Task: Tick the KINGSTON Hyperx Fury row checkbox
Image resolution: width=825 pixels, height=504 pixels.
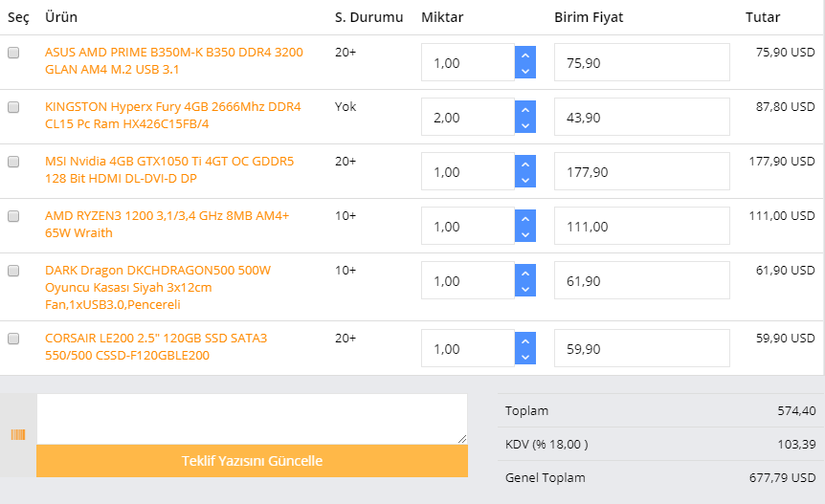Action: pyautogui.click(x=13, y=108)
